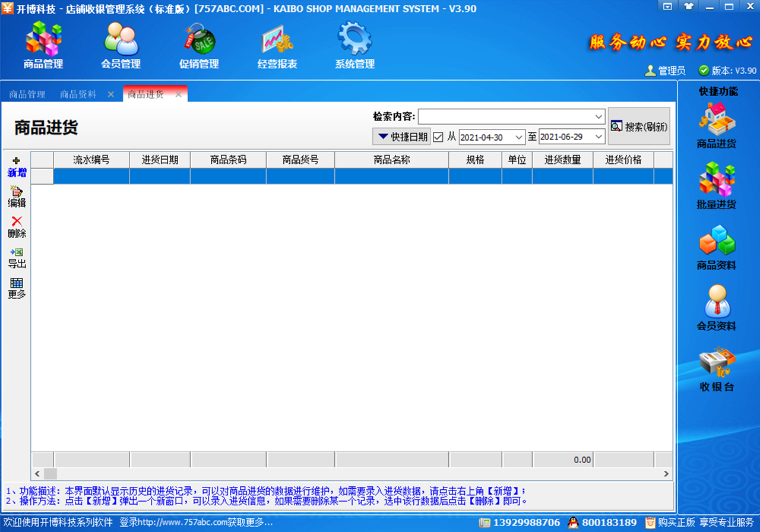Open the 经营报表 module
The height and width of the screenshot is (532, 760).
(x=275, y=45)
